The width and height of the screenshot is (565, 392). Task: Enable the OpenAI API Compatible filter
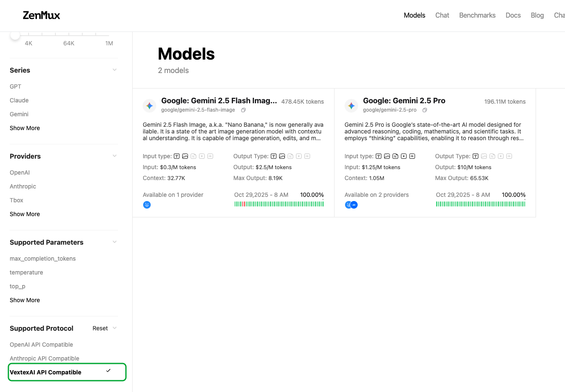point(41,345)
